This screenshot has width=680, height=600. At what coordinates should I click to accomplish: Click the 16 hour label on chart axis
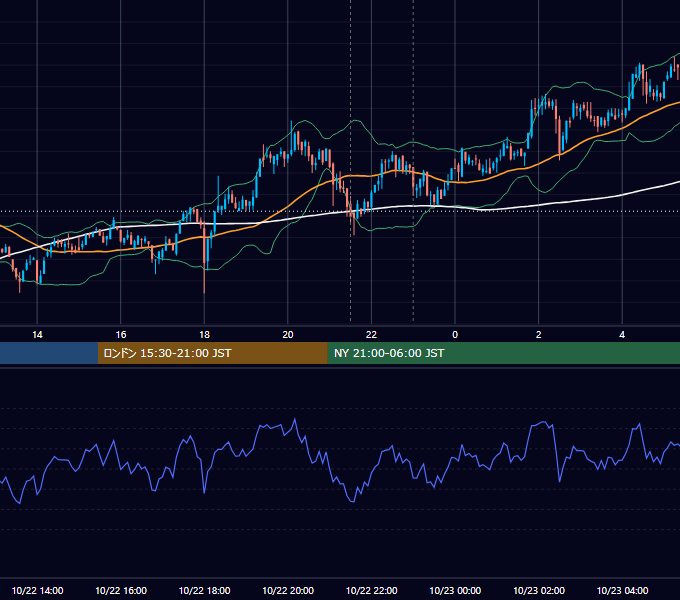pos(121,335)
